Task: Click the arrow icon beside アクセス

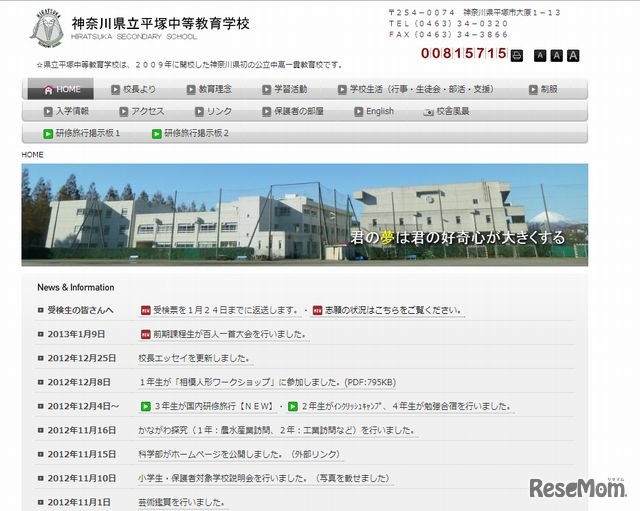Action: (x=124, y=111)
